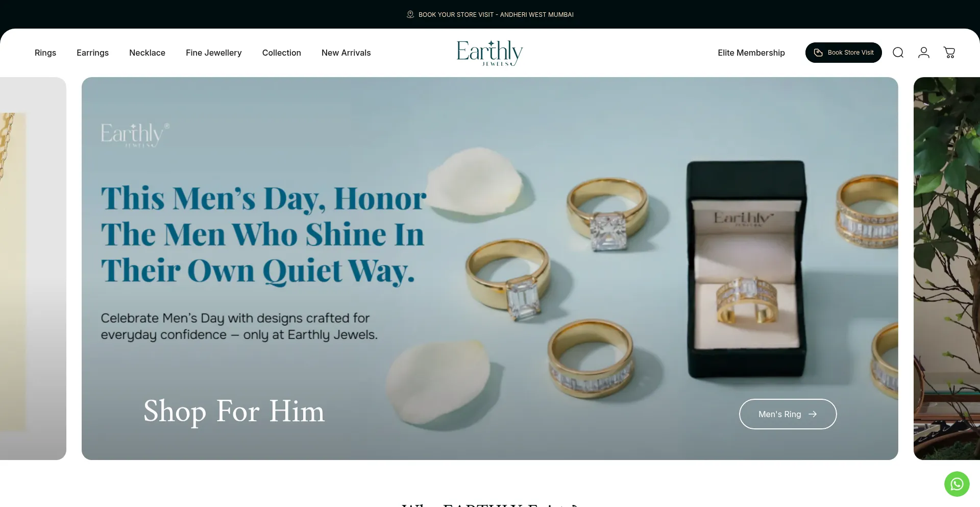The image size is (980, 507).
Task: Open the user account icon
Action: pos(924,53)
